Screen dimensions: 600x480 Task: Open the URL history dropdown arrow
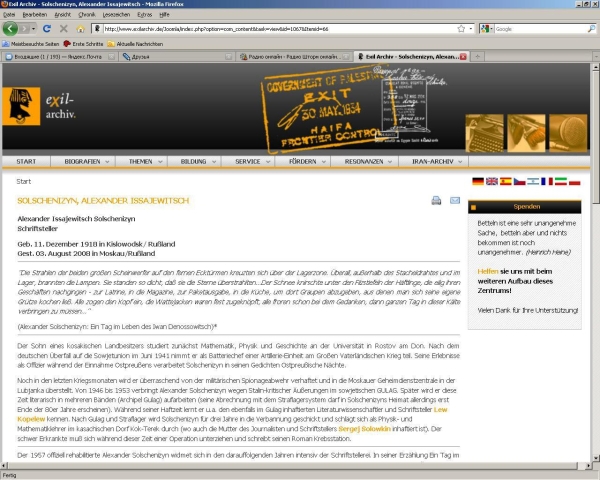pos(471,29)
